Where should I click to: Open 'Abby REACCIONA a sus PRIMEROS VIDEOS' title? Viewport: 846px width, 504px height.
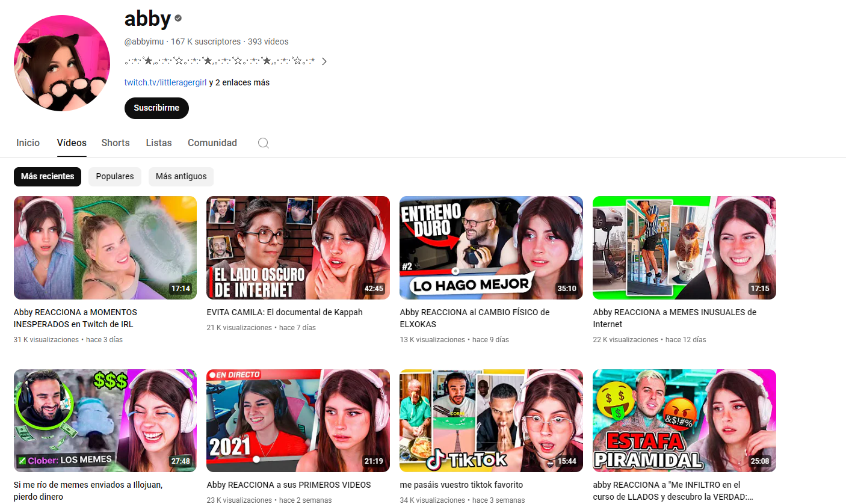(x=289, y=485)
